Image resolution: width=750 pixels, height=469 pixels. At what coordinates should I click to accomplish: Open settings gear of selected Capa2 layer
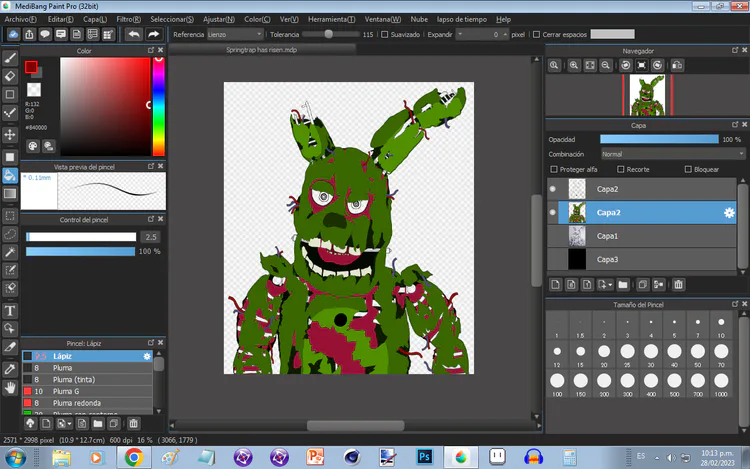pos(728,213)
